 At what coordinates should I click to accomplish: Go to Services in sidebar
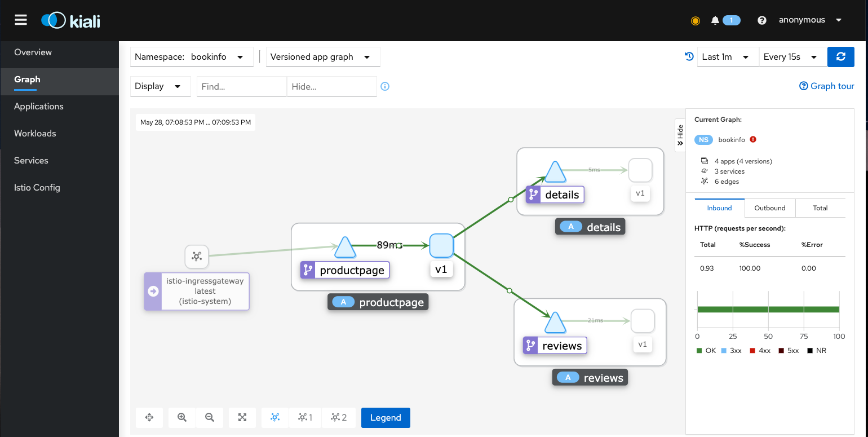[59, 161]
